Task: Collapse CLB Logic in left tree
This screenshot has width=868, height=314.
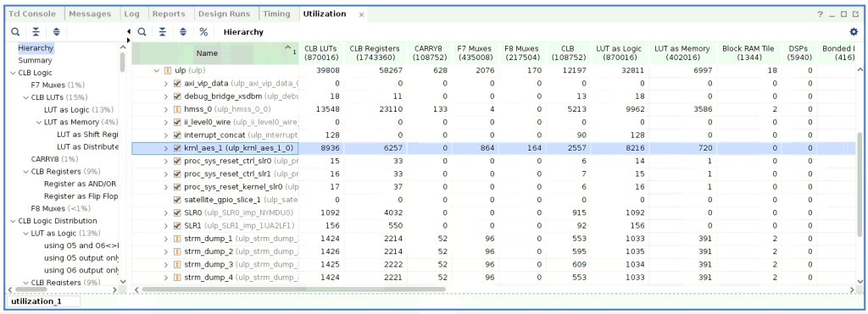Action: click(x=13, y=73)
